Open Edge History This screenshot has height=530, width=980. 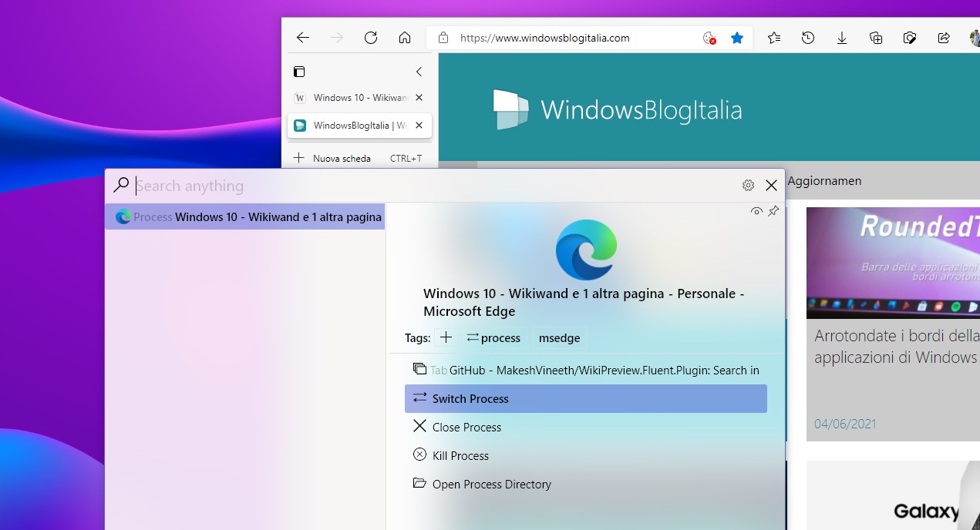pos(808,38)
